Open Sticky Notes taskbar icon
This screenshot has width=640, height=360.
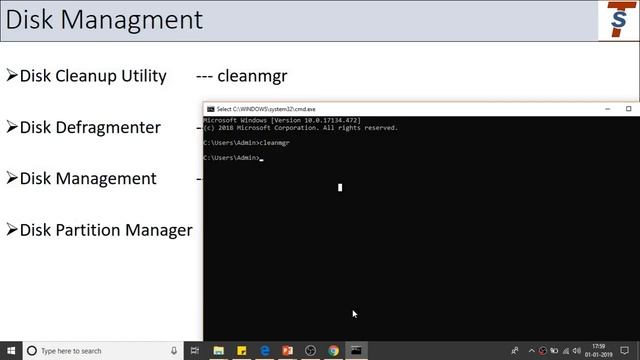pos(242,351)
